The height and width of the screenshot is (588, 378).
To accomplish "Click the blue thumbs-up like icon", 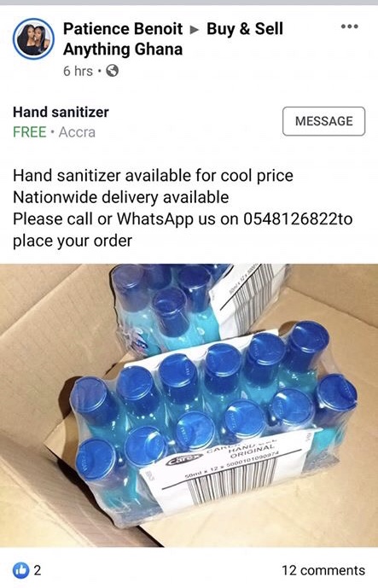I will click(x=21, y=570).
